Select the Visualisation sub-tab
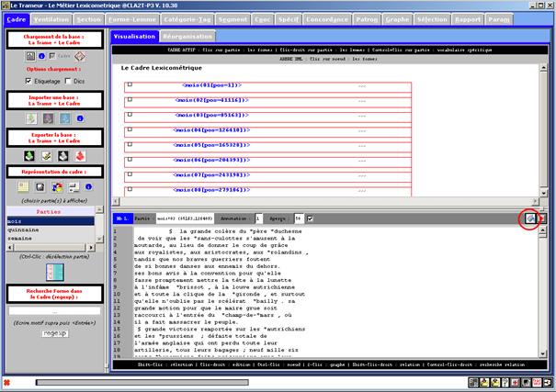Screen dimensions: 556x392 tap(134, 37)
